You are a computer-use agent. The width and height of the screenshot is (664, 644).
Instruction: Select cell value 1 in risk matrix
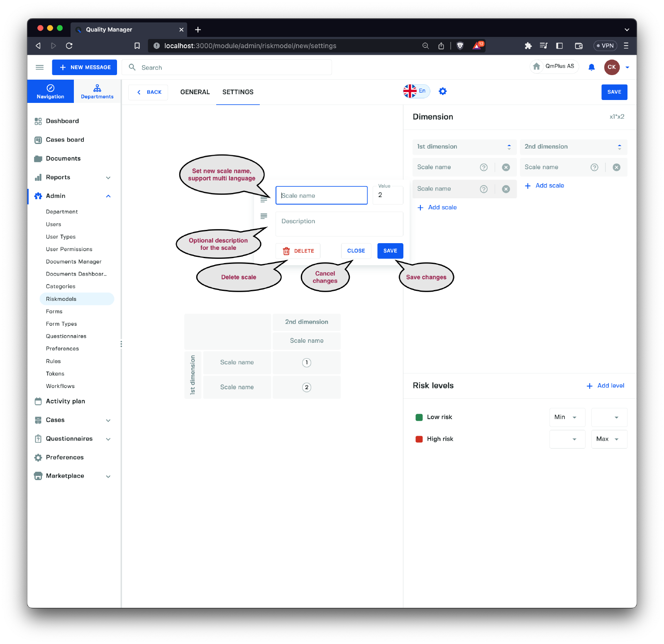[307, 363]
